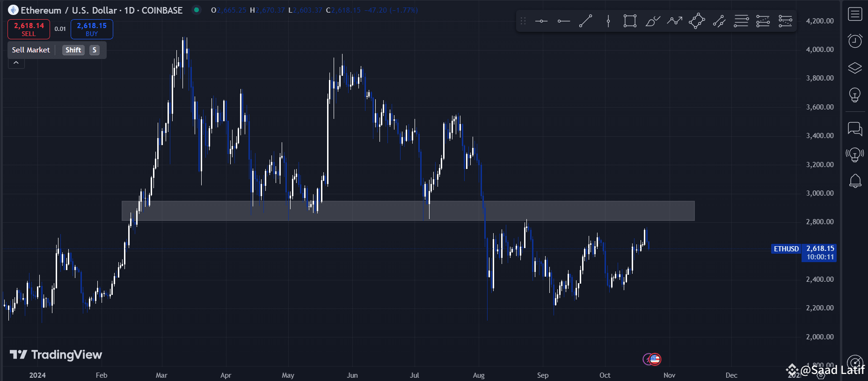868x381 pixels.
Task: Click the 4,000.00 price scale label
Action: click(820, 50)
